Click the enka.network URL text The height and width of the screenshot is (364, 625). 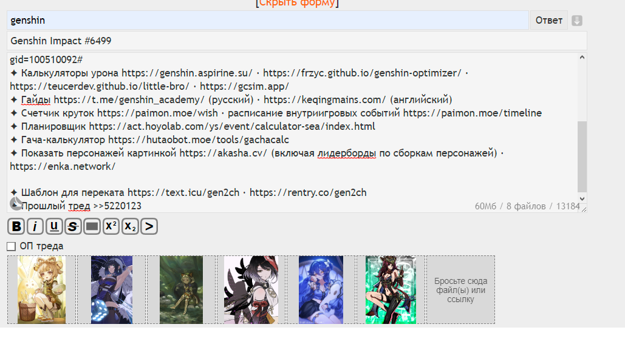[x=63, y=166]
